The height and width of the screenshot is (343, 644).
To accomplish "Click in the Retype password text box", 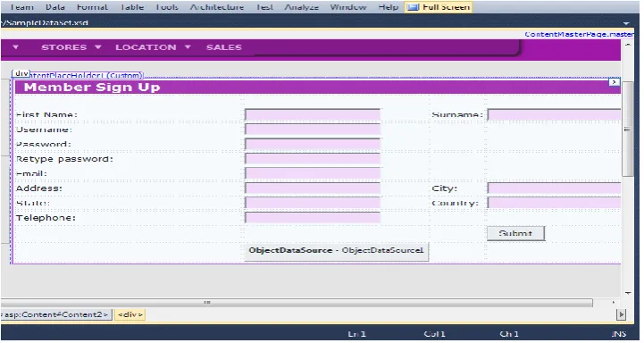I will pyautogui.click(x=313, y=159).
